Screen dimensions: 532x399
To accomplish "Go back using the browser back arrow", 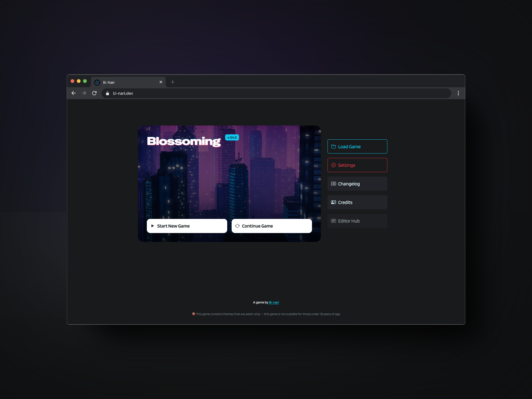I will [73, 93].
